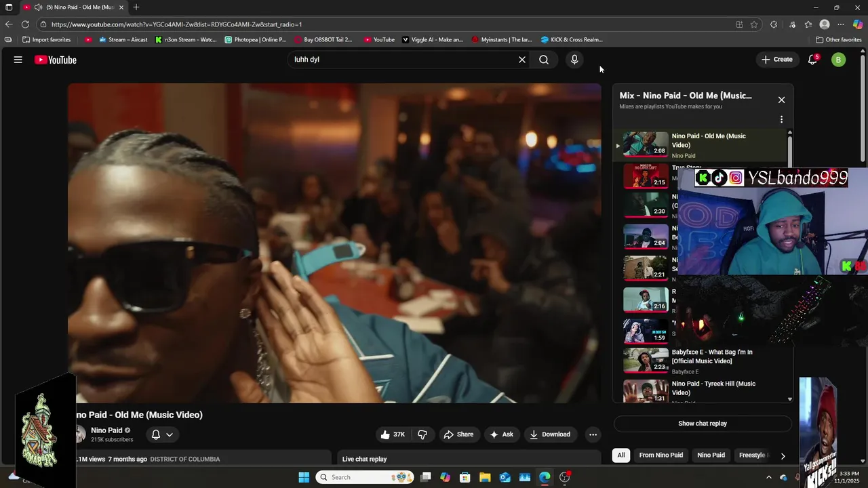Open new browser tab
Image resolution: width=868 pixels, height=488 pixels.
[136, 7]
